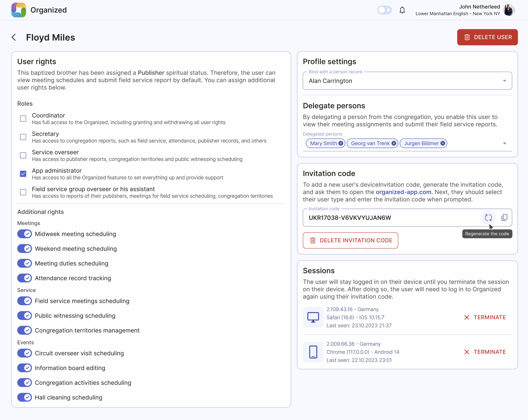Open John Netherleed profile menu

[509, 10]
